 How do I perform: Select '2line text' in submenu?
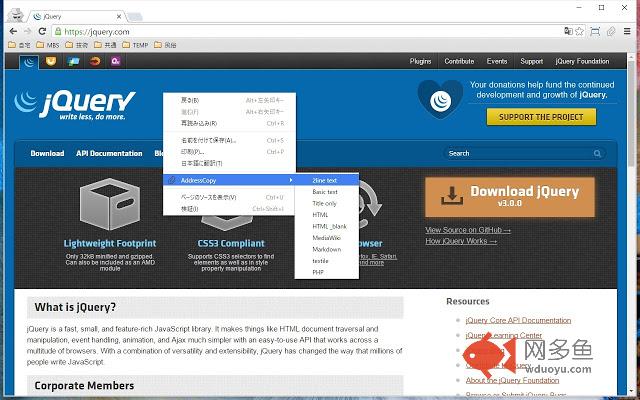tap(327, 180)
